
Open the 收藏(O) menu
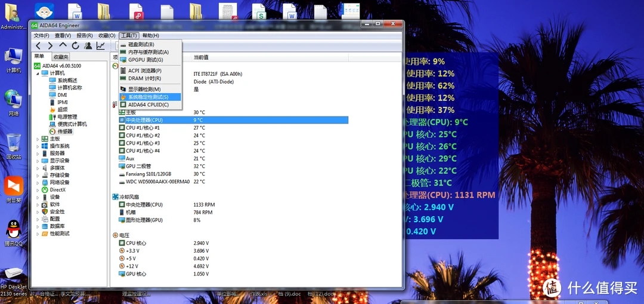107,36
